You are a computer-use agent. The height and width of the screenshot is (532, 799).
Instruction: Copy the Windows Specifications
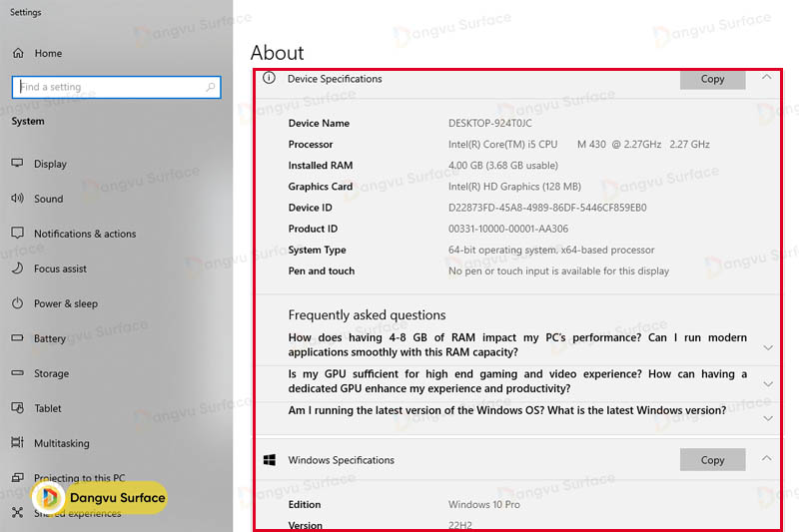click(712, 460)
